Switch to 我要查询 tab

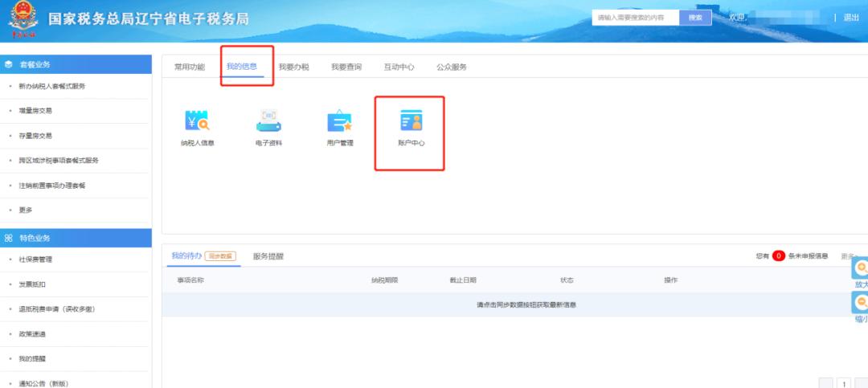(346, 67)
